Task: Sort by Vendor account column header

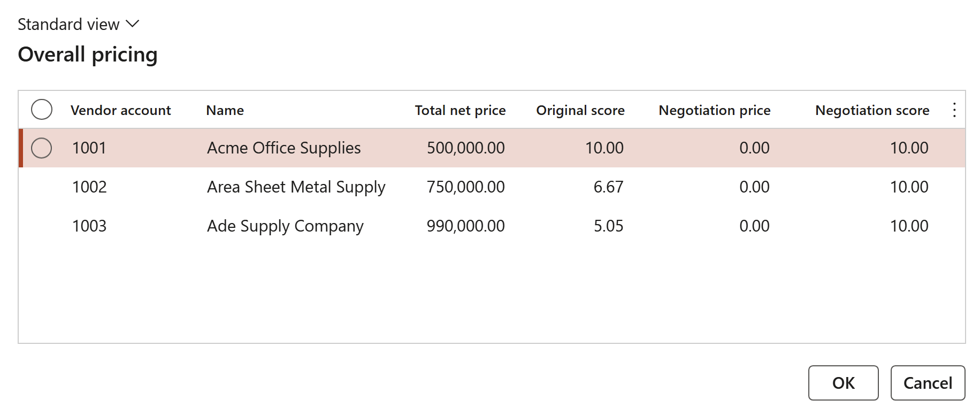Action: [121, 110]
